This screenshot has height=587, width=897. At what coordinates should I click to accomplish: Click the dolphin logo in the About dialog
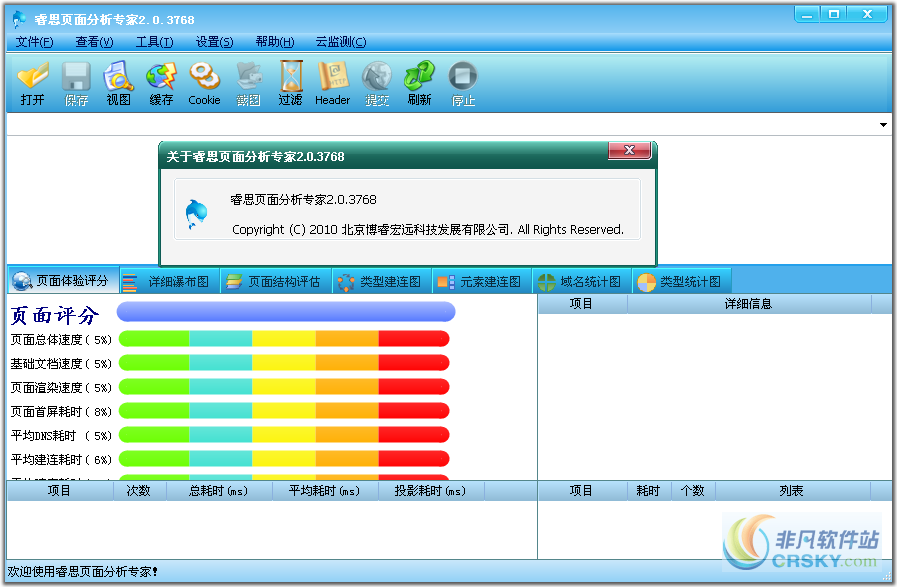(196, 214)
